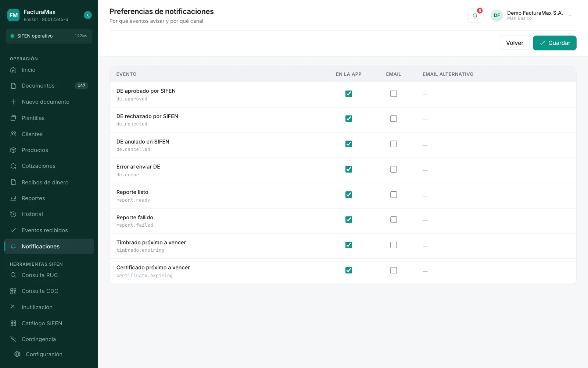
Task: Uncheck En la app for Error al enviar DE
Action: tap(349, 169)
